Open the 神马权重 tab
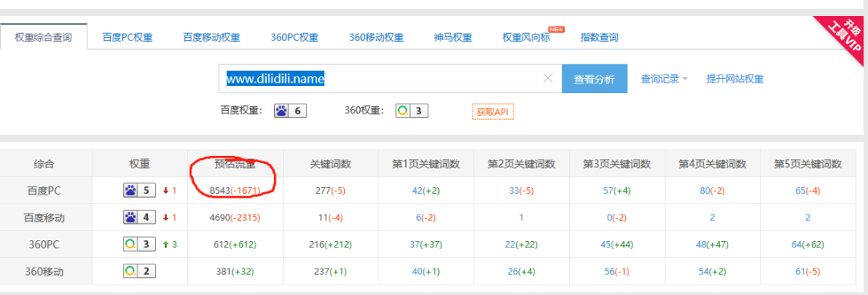This screenshot has height=295, width=868. click(452, 38)
